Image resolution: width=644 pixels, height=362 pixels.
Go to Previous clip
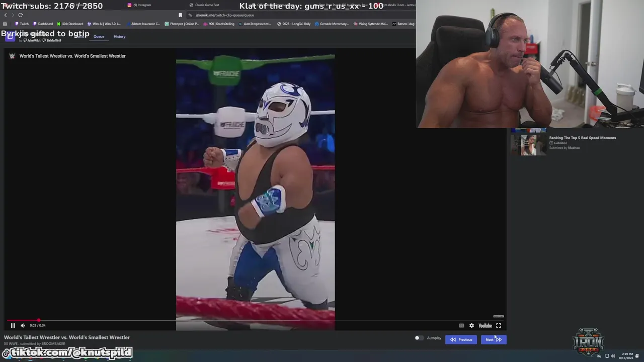click(461, 339)
